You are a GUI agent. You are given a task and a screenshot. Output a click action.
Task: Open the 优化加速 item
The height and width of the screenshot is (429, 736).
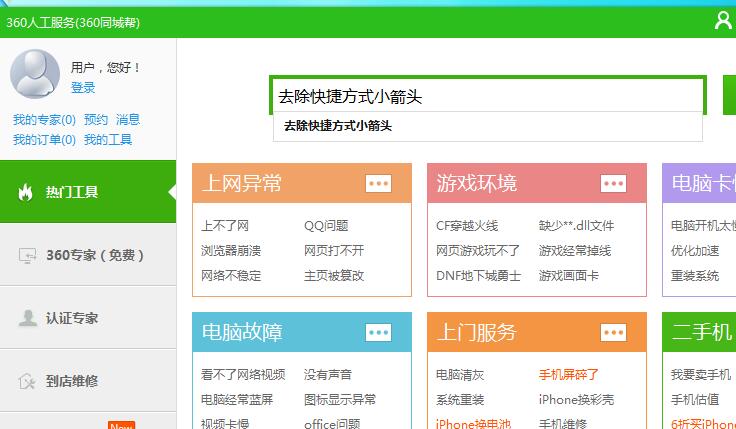[x=695, y=251]
